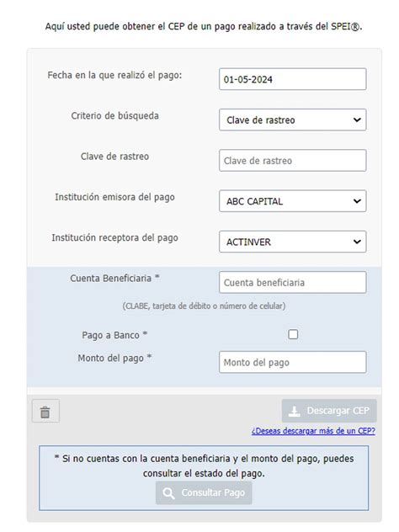
Task: Open the ¿Deseas descargar más de un CEP? link
Action: pyautogui.click(x=313, y=431)
